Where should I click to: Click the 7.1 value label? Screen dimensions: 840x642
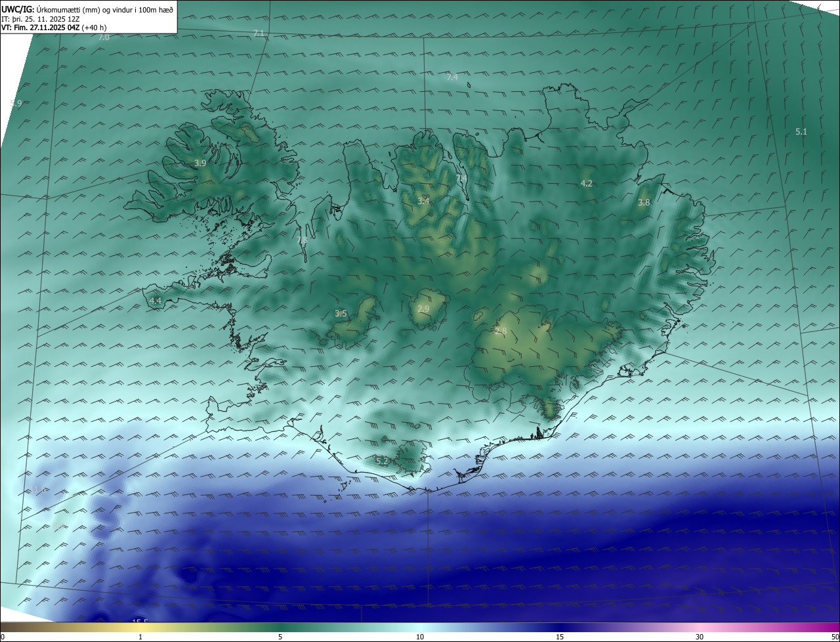click(258, 33)
